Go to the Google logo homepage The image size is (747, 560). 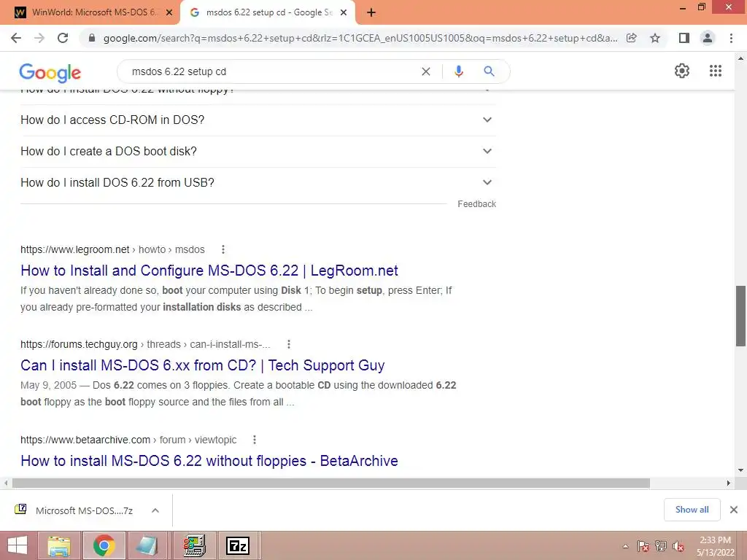(x=50, y=73)
